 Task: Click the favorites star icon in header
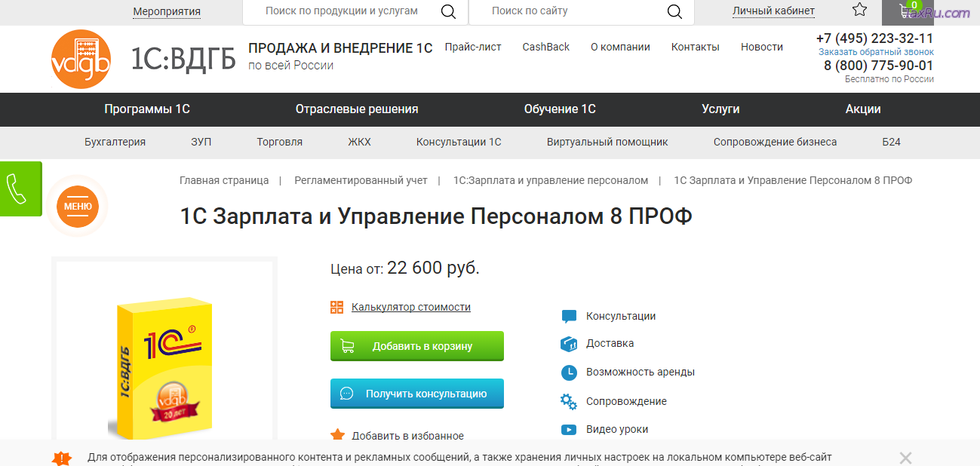pyautogui.click(x=859, y=11)
